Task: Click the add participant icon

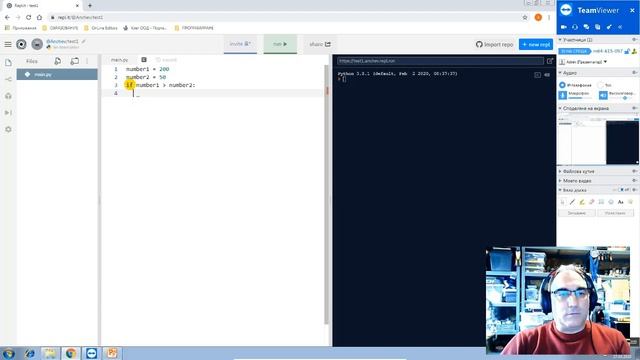Action: coord(635,51)
